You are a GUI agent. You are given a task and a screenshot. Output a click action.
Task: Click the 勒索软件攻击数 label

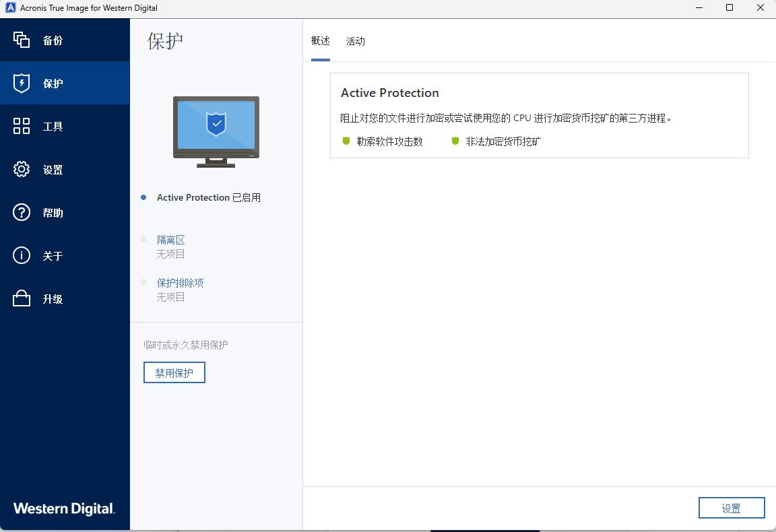point(390,141)
